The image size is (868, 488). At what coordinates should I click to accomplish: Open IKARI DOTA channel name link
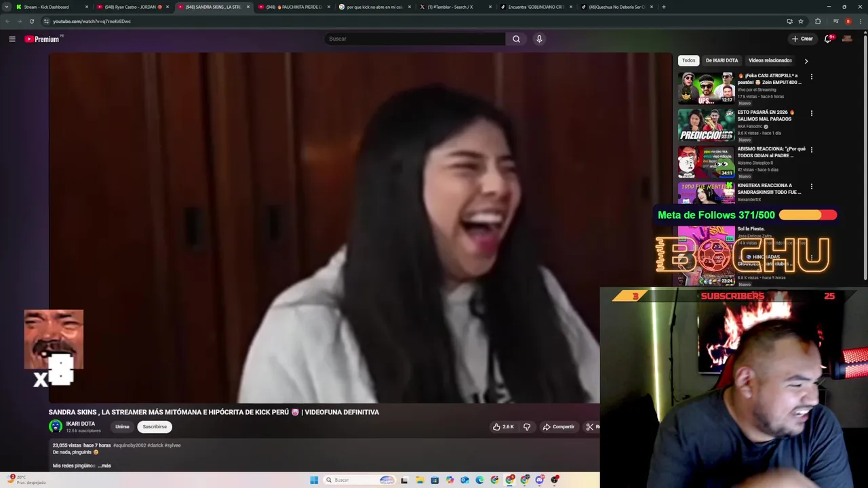pos(81,424)
